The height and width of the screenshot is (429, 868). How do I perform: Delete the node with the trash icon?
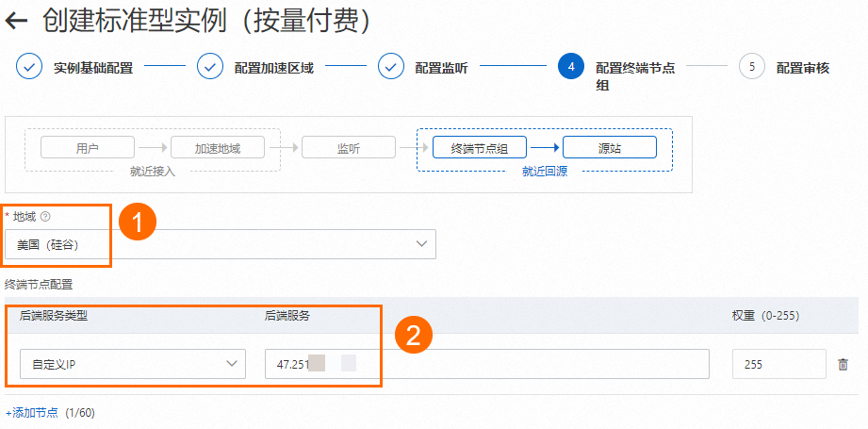[843, 364]
